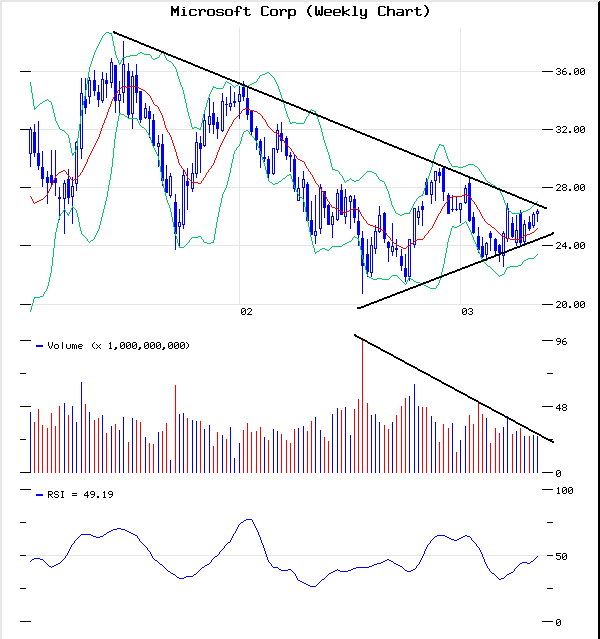Screen dimensions: 600x639
Task: Click the 36.00 price axis label
Action: click(x=570, y=72)
